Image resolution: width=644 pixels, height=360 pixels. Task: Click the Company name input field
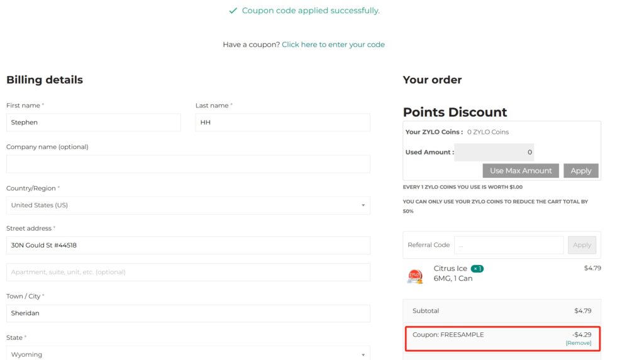pyautogui.click(x=187, y=164)
